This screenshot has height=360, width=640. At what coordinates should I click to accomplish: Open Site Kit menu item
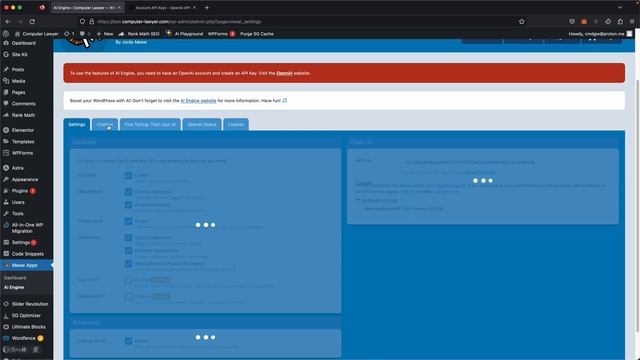[x=19, y=54]
